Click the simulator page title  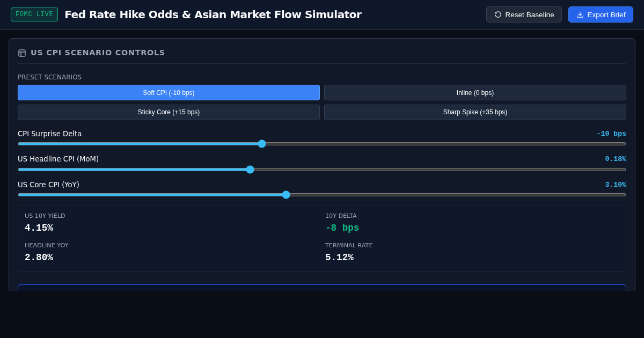213,14
